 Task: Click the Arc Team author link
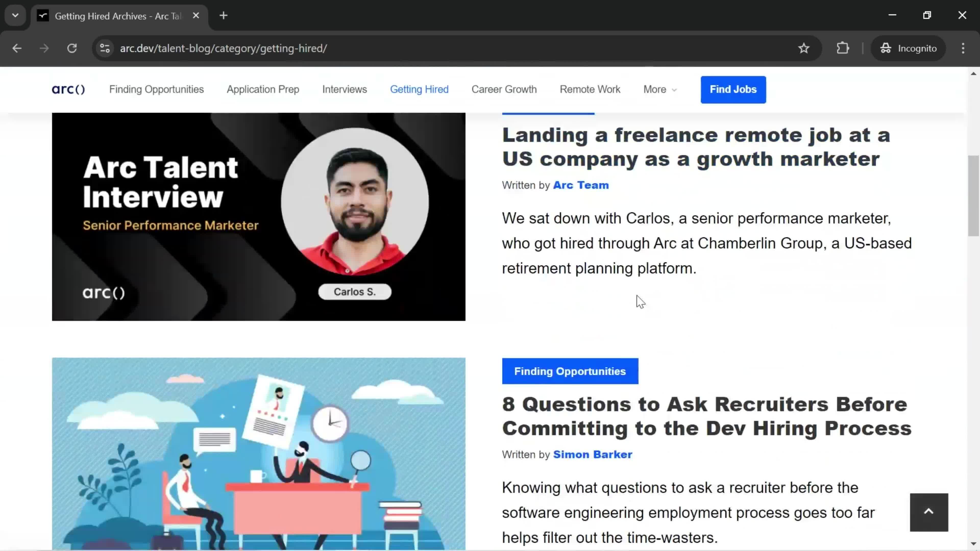click(581, 185)
